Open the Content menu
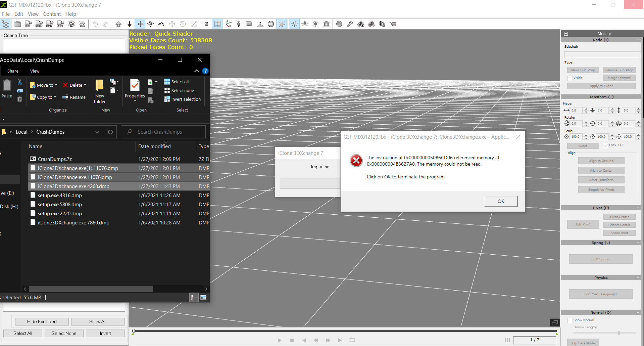This screenshot has height=346, width=644. tap(52, 14)
